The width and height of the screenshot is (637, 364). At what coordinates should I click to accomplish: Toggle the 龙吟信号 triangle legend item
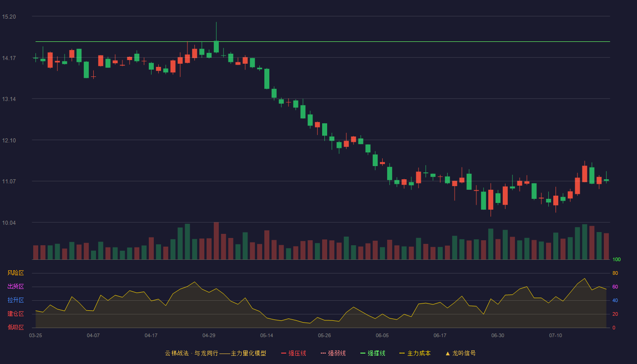coord(460,353)
